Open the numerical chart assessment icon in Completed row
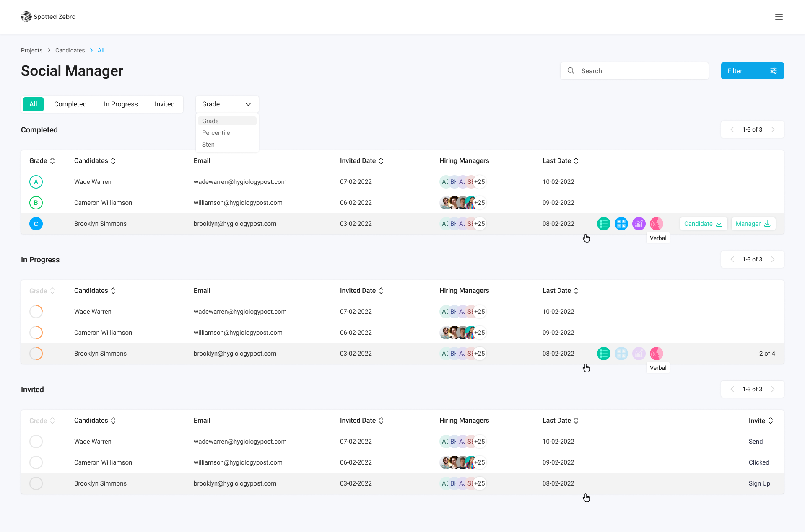 click(639, 224)
